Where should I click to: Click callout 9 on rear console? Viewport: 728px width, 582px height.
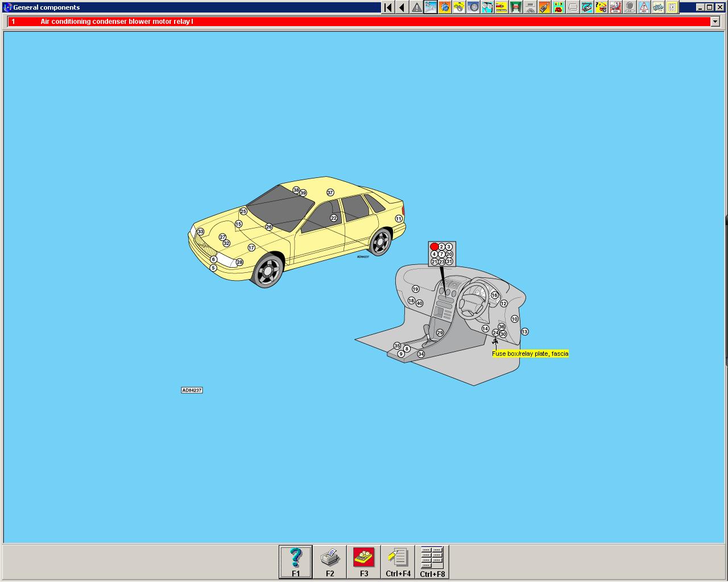point(401,354)
